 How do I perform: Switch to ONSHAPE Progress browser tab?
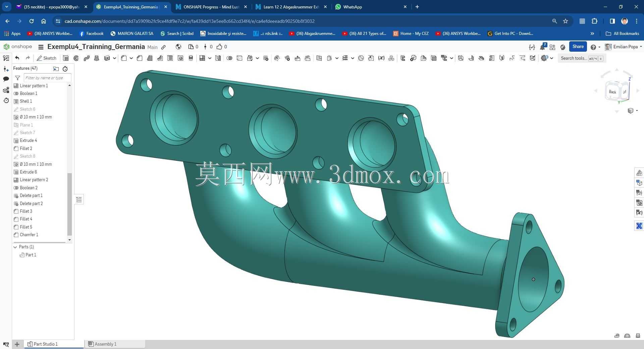211,7
